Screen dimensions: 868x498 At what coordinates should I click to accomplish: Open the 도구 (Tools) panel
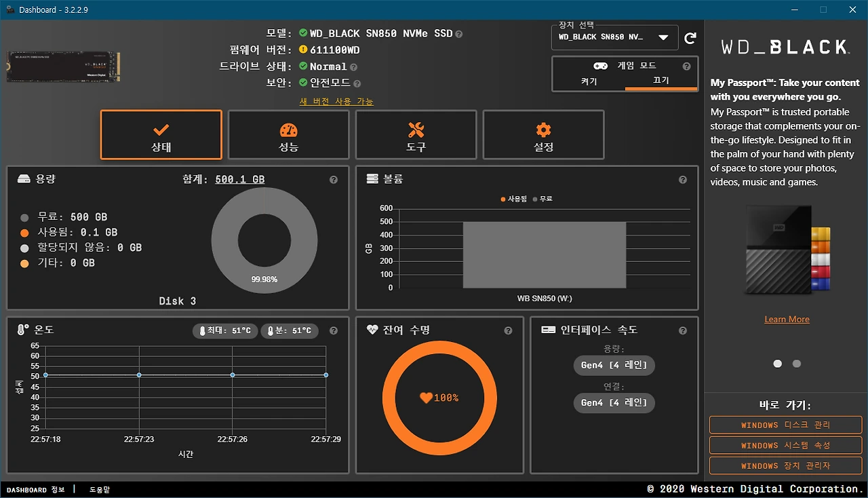click(416, 134)
